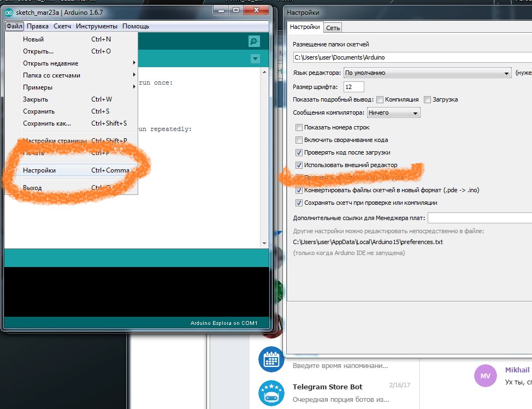Open Настройки from the File menu
This screenshot has width=532, height=409.
pos(71,170)
